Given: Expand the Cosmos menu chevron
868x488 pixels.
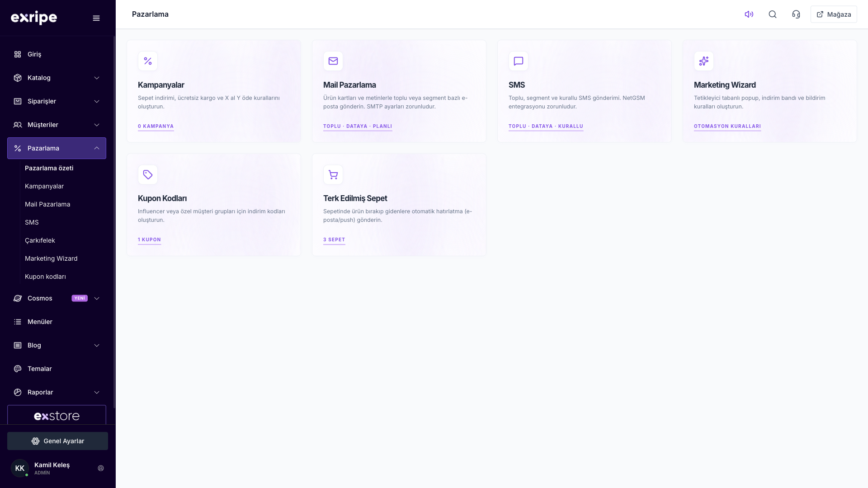Looking at the screenshot, I should pyautogui.click(x=97, y=298).
